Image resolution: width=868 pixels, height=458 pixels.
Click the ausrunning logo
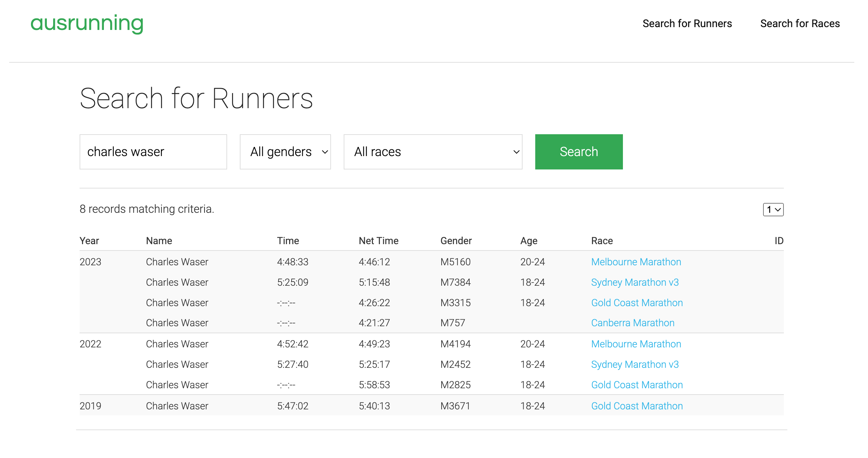(x=87, y=24)
